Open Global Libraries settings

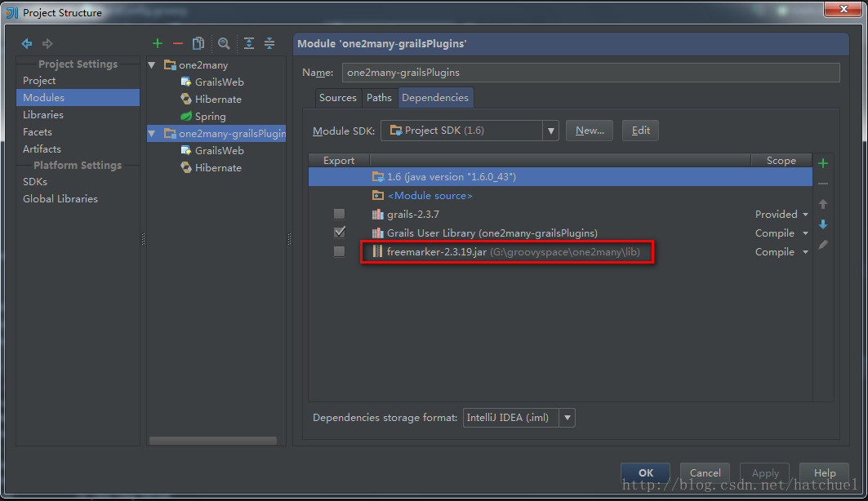[x=60, y=199]
